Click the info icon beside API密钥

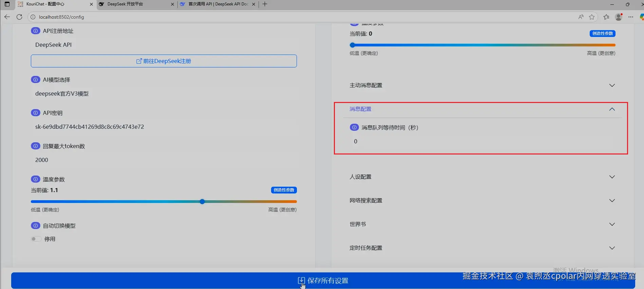(35, 113)
